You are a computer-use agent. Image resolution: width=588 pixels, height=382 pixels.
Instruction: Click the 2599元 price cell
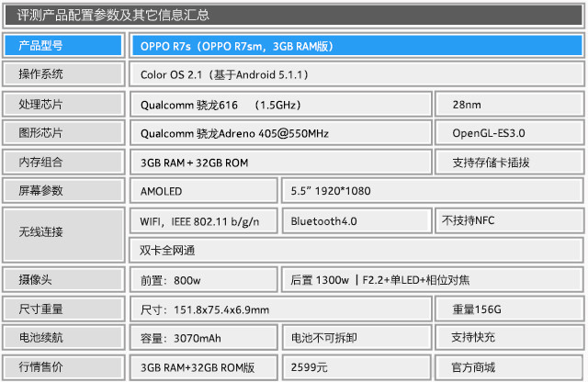[x=356, y=367]
